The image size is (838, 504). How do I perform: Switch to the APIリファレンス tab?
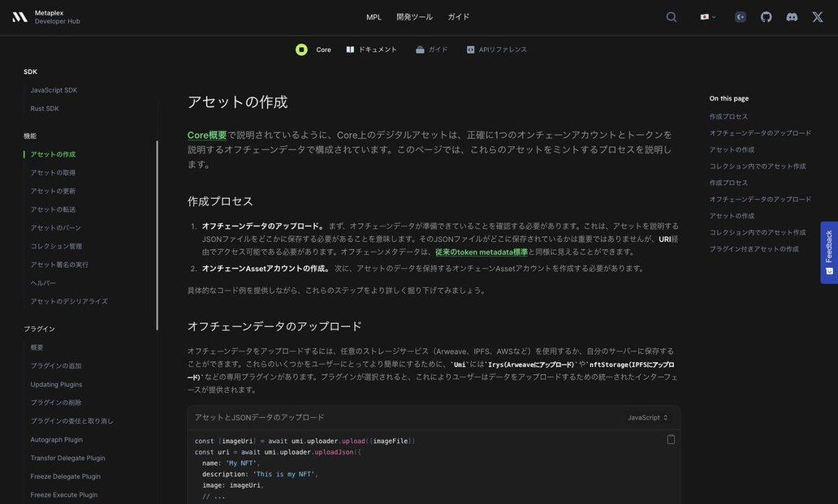click(x=496, y=50)
